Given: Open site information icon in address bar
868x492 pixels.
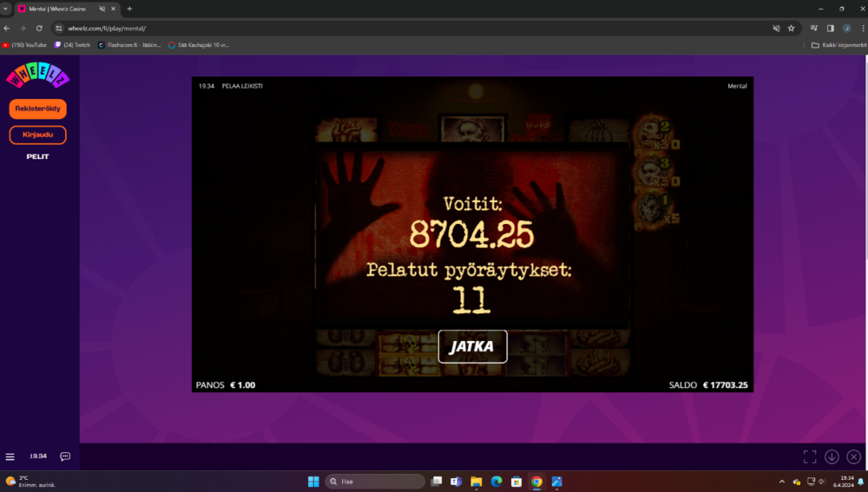Looking at the screenshot, I should (59, 29).
